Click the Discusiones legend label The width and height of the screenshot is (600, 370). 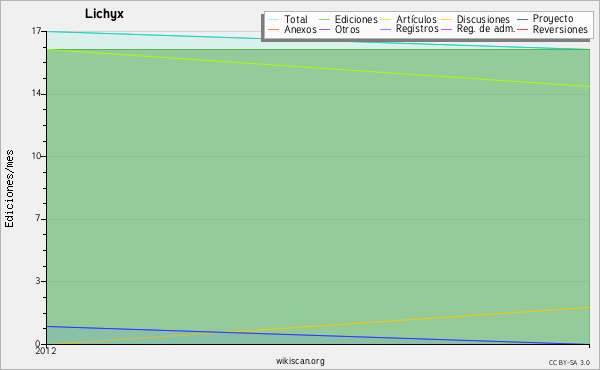click(483, 19)
